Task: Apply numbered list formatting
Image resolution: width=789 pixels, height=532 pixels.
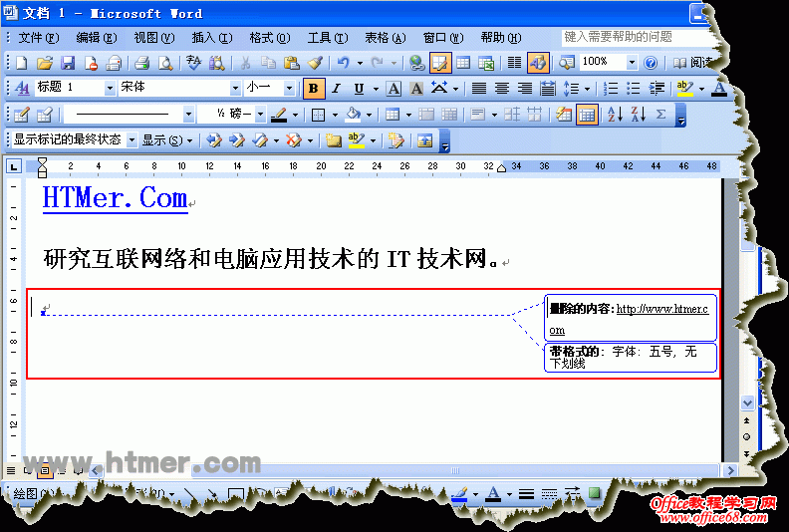Action: coord(611,89)
